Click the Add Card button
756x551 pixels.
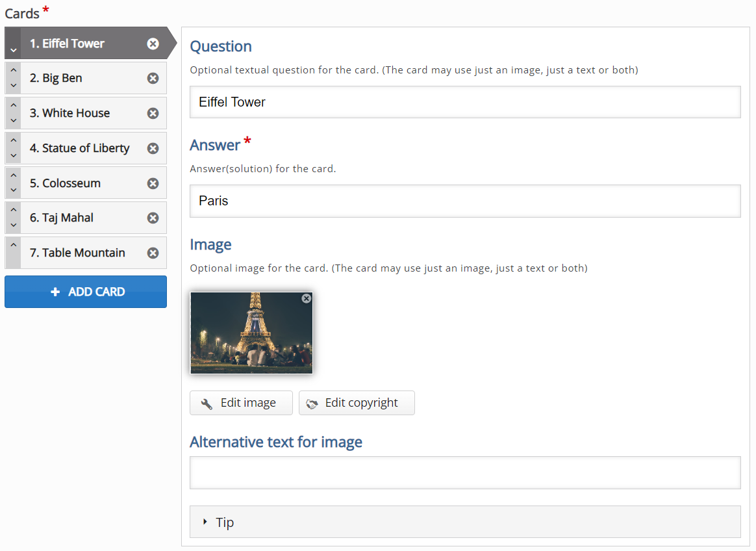pos(86,292)
